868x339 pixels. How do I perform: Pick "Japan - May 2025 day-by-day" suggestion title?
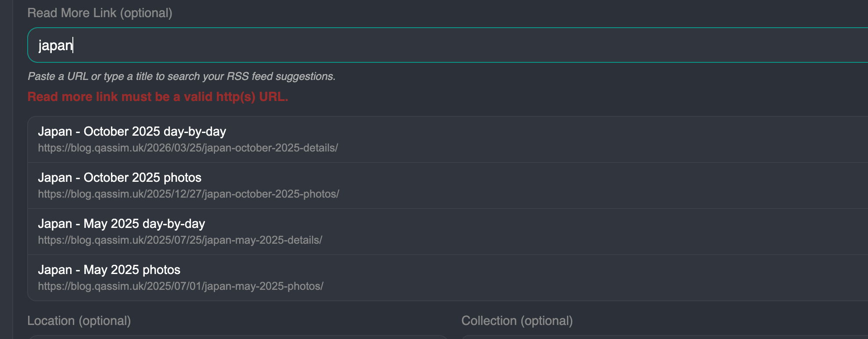pos(122,224)
